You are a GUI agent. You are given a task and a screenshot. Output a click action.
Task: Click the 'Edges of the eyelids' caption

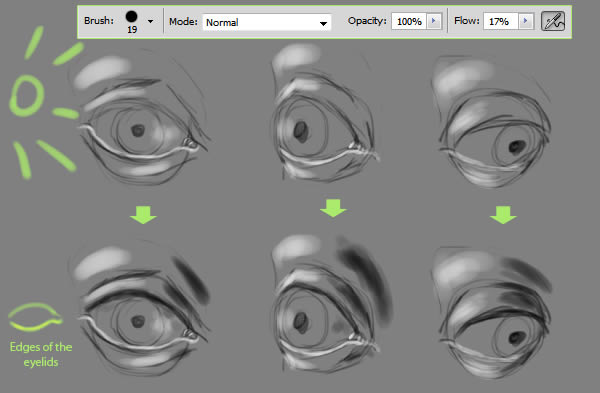tap(41, 354)
